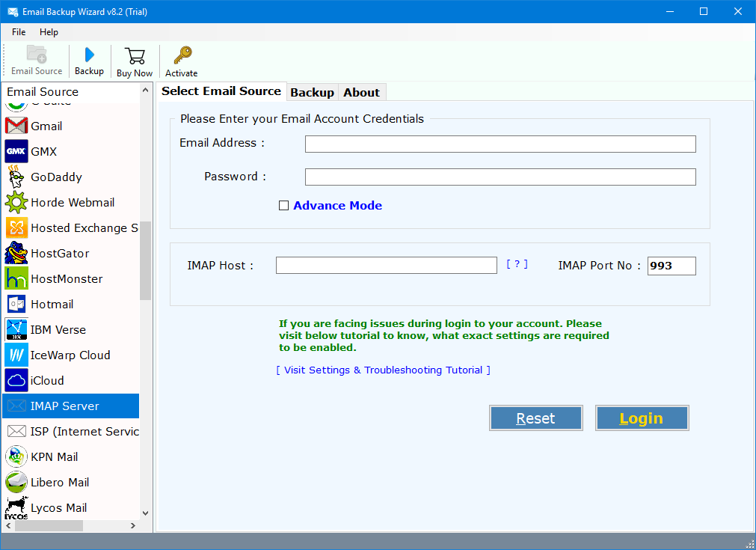756x550 pixels.
Task: Click the source list scroll down arrow
Action: click(x=146, y=513)
